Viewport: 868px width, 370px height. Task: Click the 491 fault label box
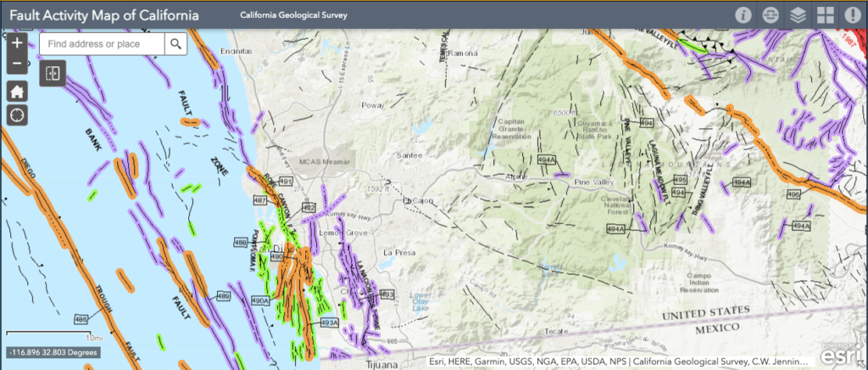tap(287, 181)
